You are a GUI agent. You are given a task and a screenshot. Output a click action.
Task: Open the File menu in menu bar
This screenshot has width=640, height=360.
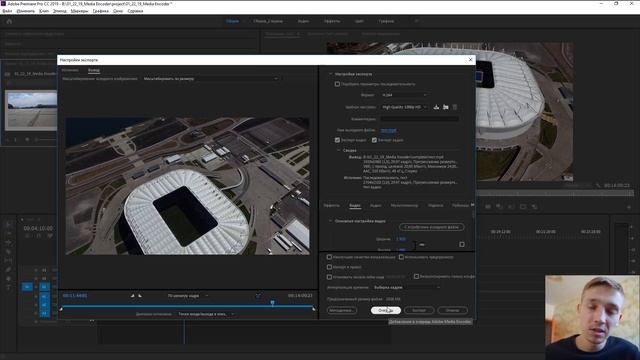[7, 11]
